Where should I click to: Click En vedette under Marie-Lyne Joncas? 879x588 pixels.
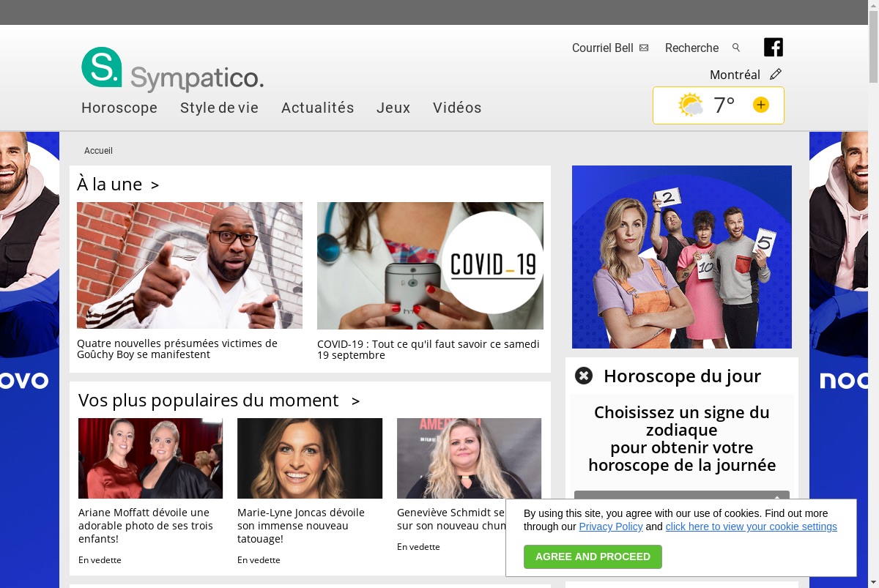tap(259, 559)
